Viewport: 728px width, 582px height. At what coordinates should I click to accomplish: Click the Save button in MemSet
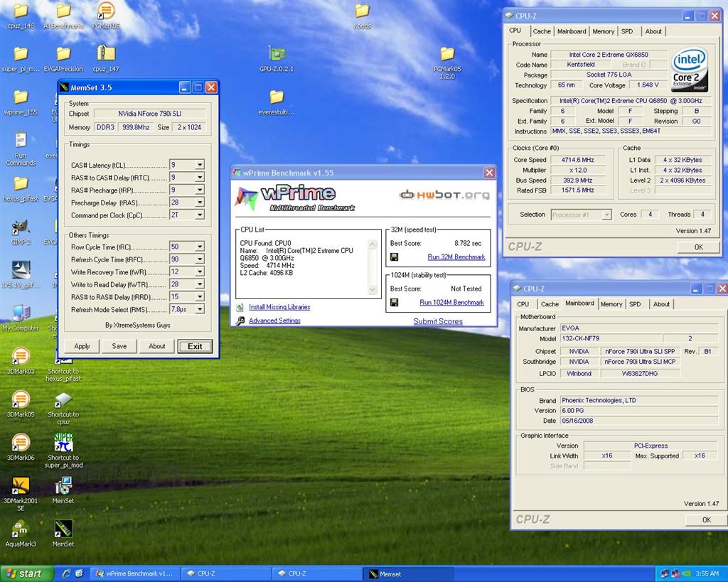[x=119, y=346]
